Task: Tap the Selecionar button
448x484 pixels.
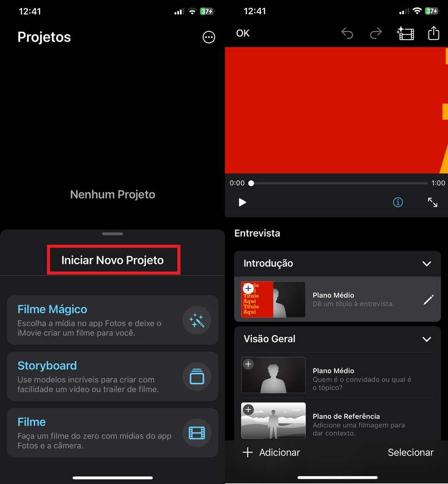Action: pyautogui.click(x=411, y=453)
